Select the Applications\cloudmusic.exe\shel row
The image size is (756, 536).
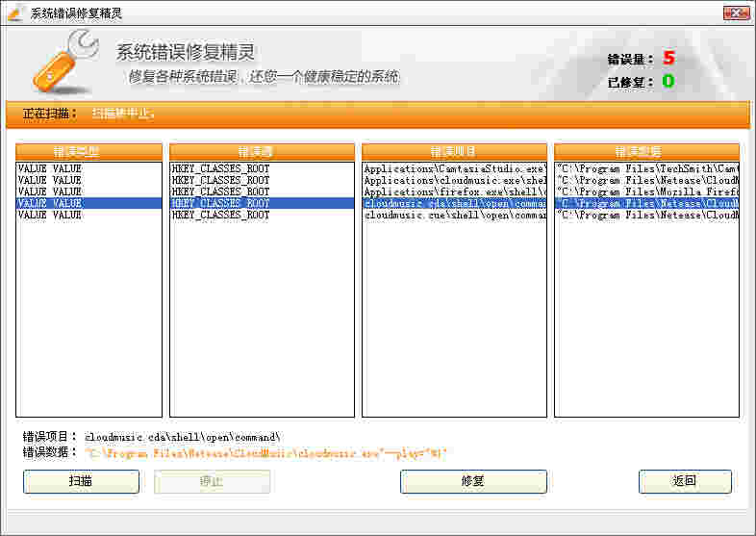(455, 181)
